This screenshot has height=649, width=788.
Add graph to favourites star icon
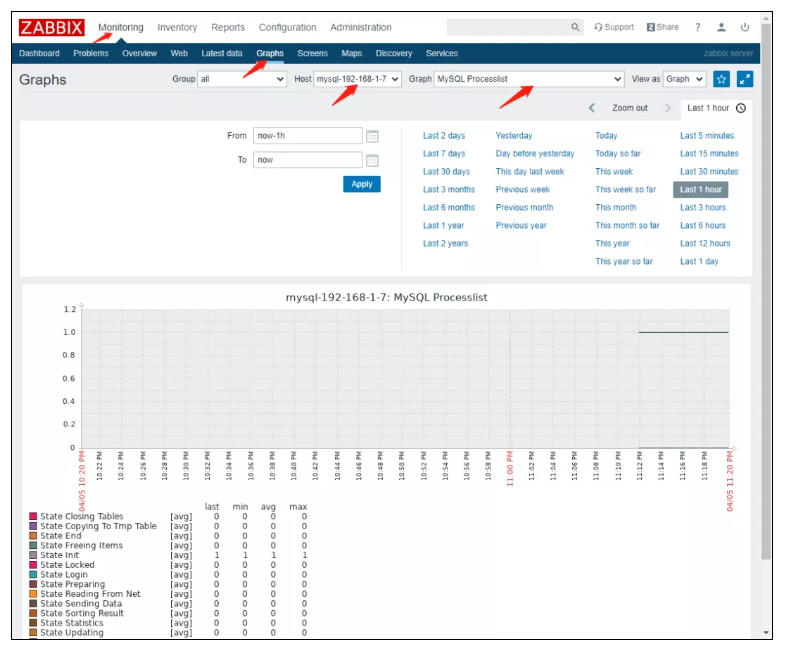pos(721,79)
